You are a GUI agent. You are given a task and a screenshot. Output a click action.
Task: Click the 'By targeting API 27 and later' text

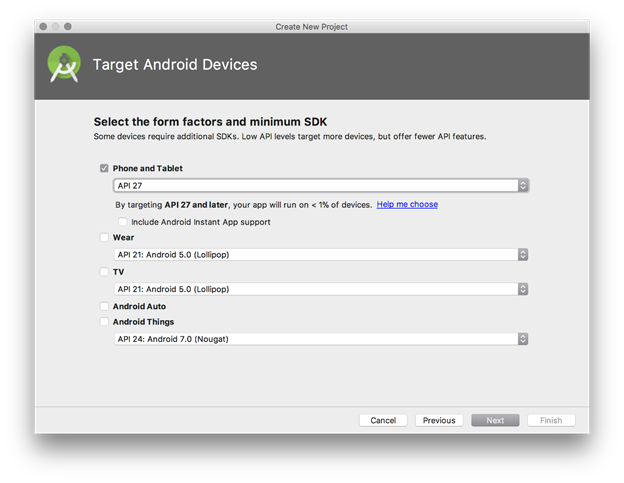[243, 205]
